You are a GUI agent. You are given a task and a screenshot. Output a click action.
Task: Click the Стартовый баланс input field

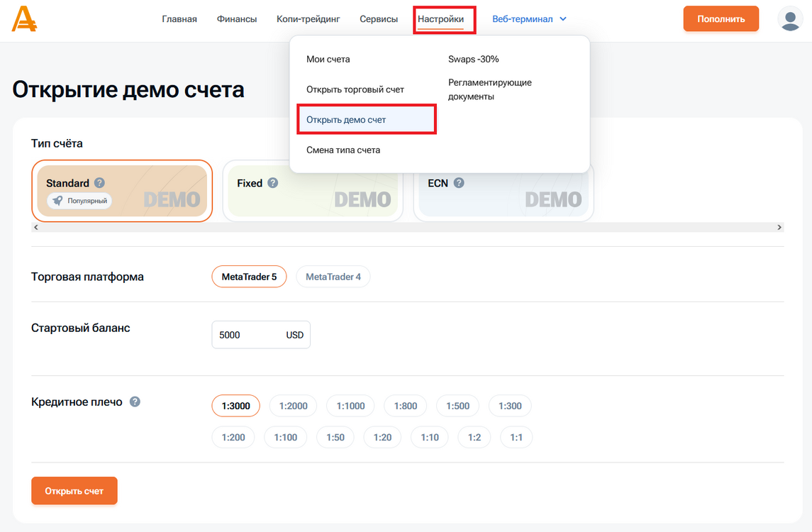[x=261, y=335]
